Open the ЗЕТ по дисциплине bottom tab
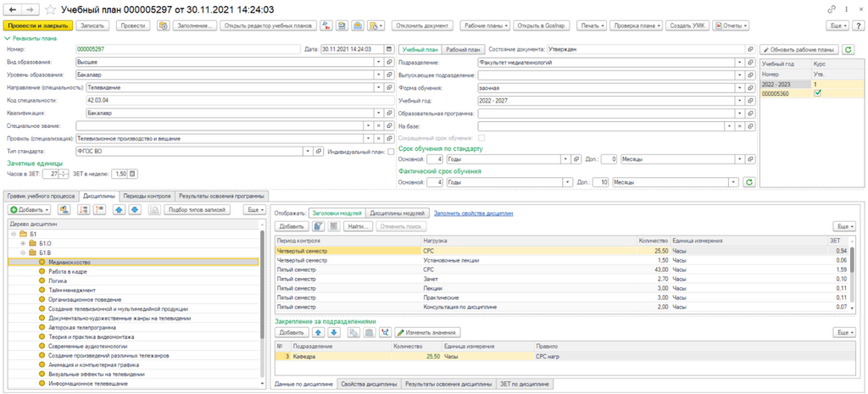 point(524,384)
